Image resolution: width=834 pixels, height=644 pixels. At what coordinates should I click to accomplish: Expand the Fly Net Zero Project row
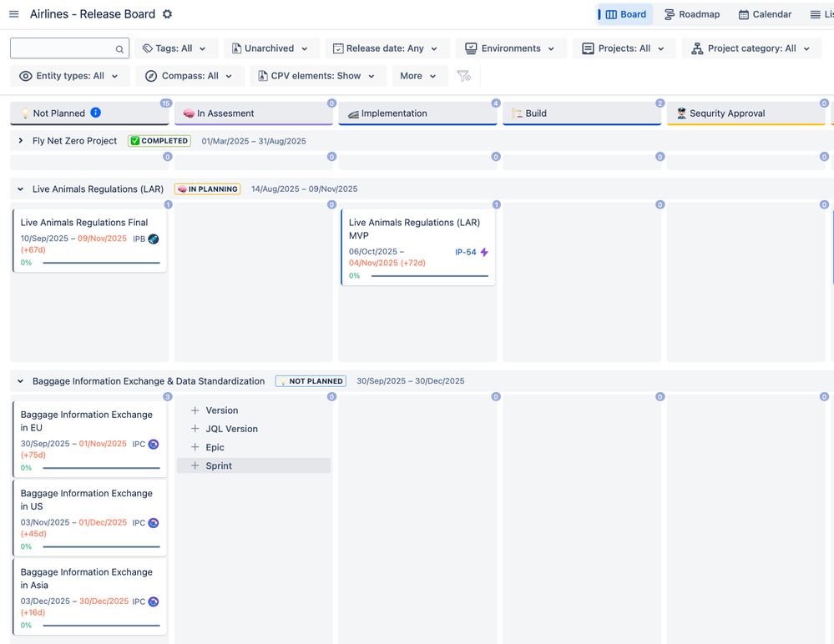coord(20,140)
